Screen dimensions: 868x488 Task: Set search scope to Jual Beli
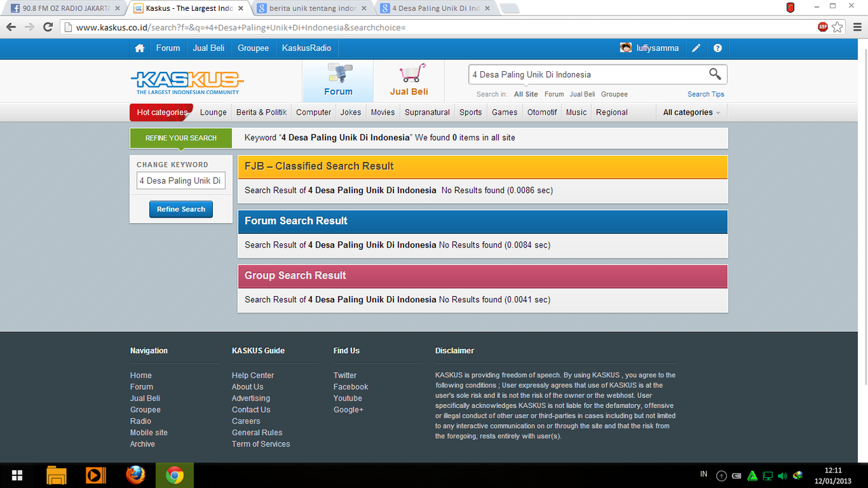click(x=583, y=94)
